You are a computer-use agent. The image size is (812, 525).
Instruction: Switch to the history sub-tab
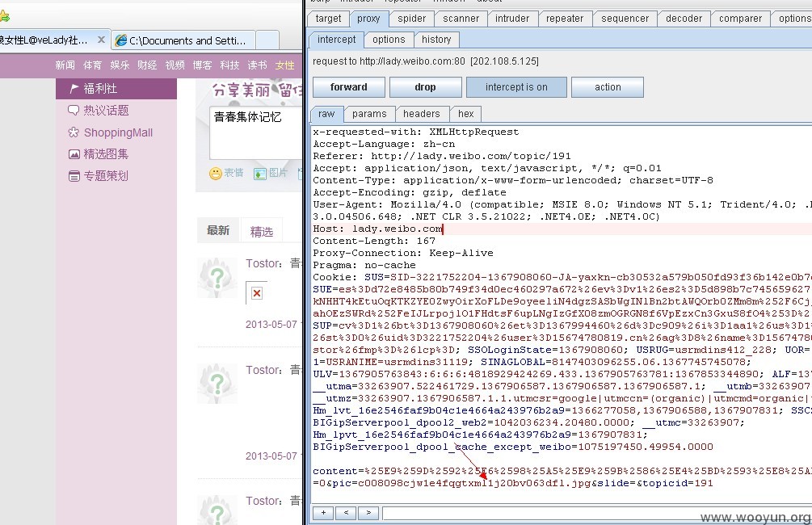click(436, 40)
